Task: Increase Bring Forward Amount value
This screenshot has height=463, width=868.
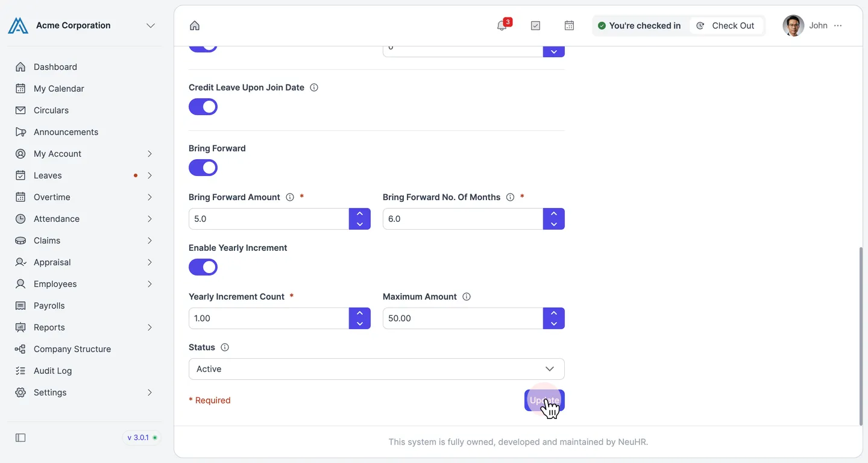Action: click(360, 213)
